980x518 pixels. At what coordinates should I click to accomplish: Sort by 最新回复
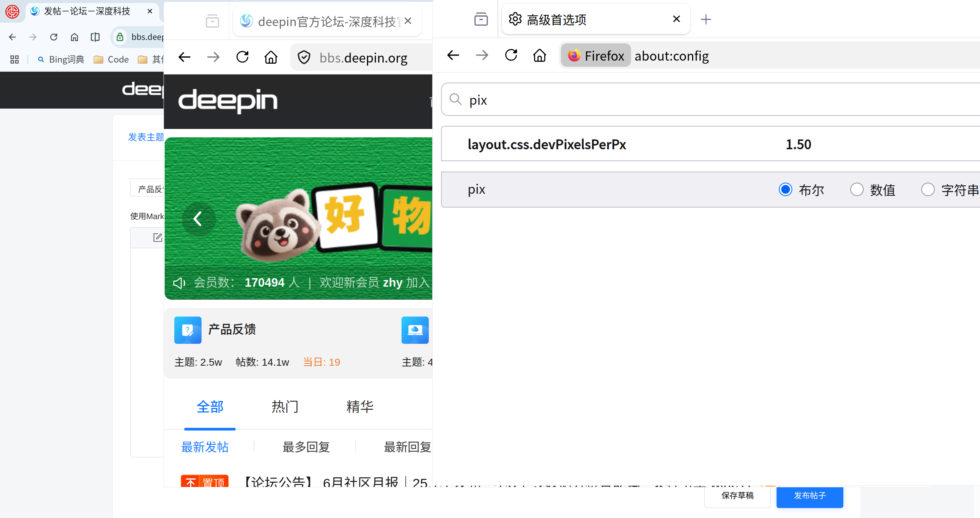(408, 447)
